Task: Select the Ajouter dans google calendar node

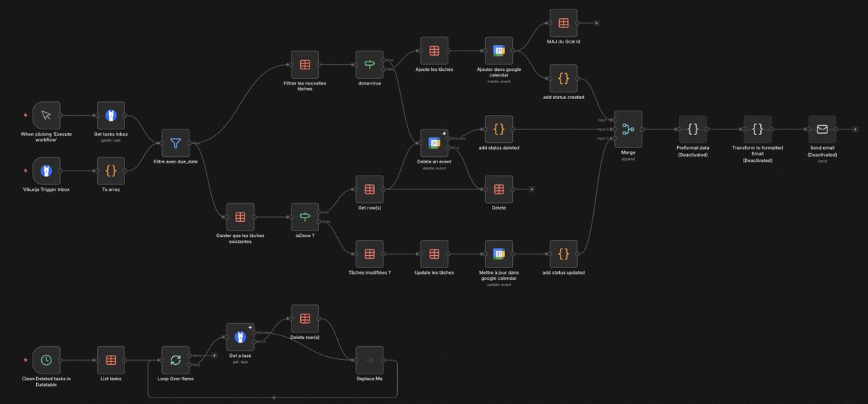Action: [x=499, y=51]
